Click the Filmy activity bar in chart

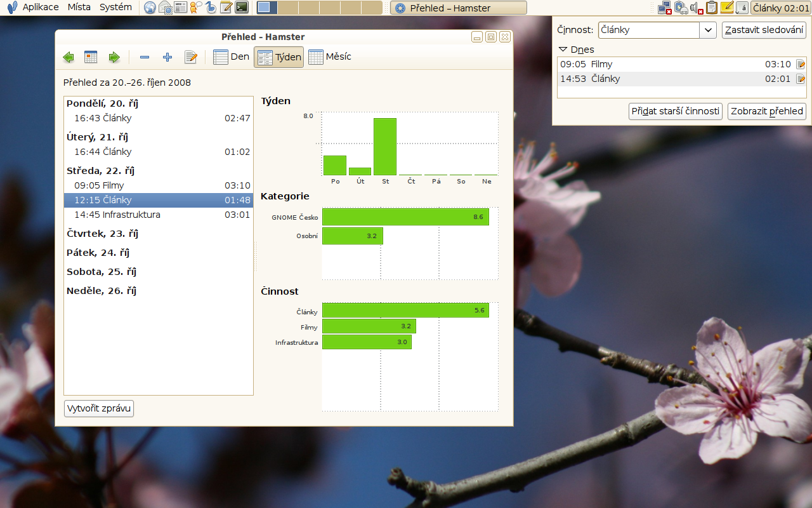[369, 326]
